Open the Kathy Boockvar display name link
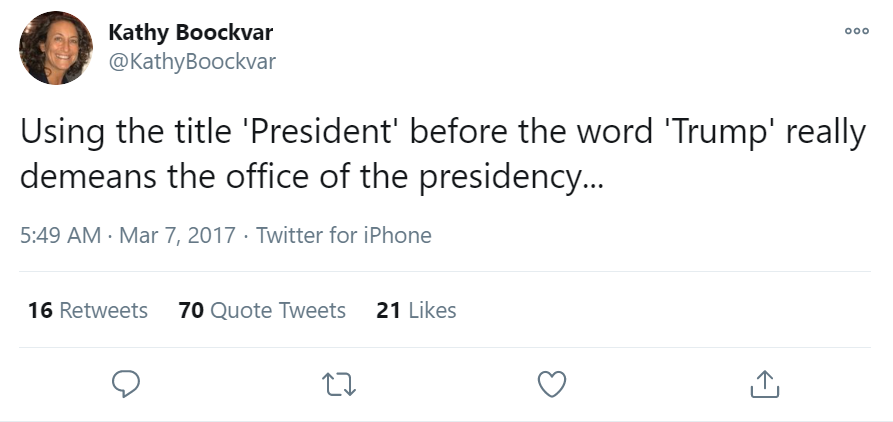This screenshot has height=422, width=893. [190, 33]
